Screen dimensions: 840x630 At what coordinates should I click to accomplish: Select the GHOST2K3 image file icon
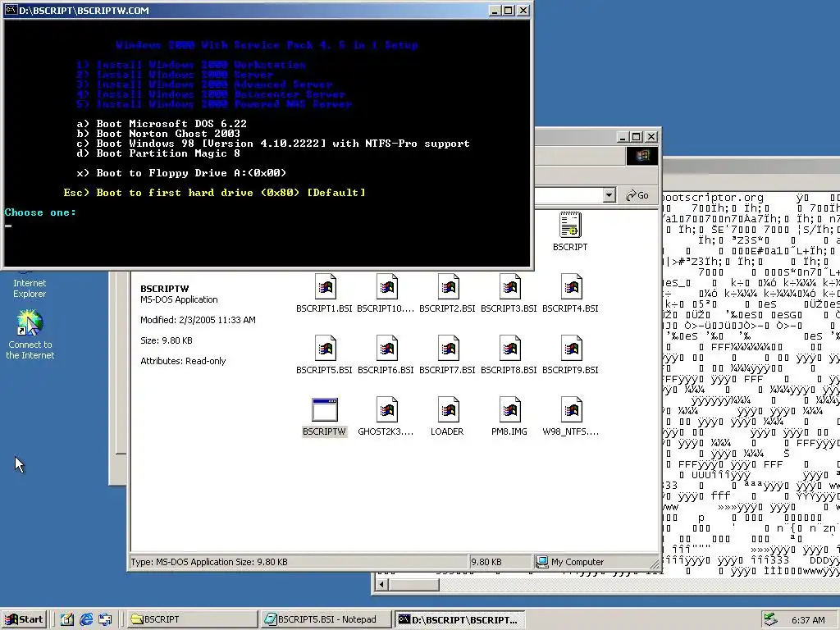coord(386,410)
